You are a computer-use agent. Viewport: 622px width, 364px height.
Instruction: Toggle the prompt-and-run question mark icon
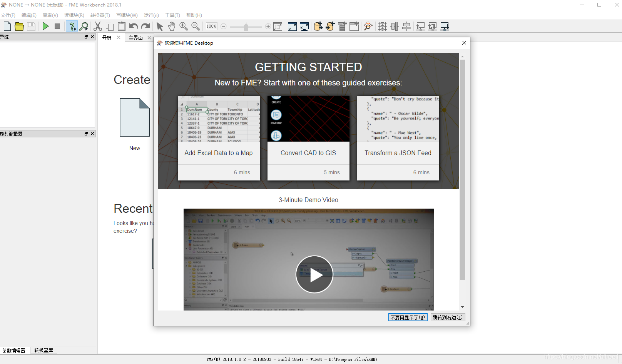coord(72,26)
